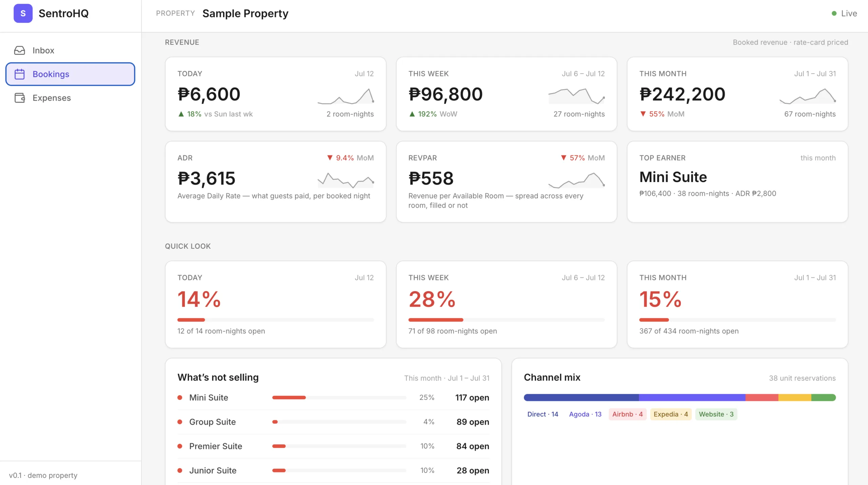Click the red down arrow beside 9.4%
The width and height of the screenshot is (868, 485).
(x=330, y=158)
